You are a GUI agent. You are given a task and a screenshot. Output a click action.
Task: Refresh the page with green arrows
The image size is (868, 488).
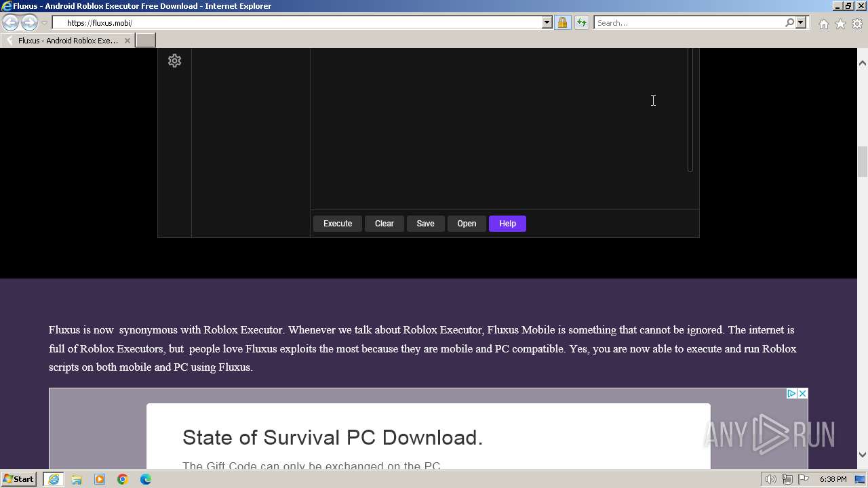pos(581,22)
